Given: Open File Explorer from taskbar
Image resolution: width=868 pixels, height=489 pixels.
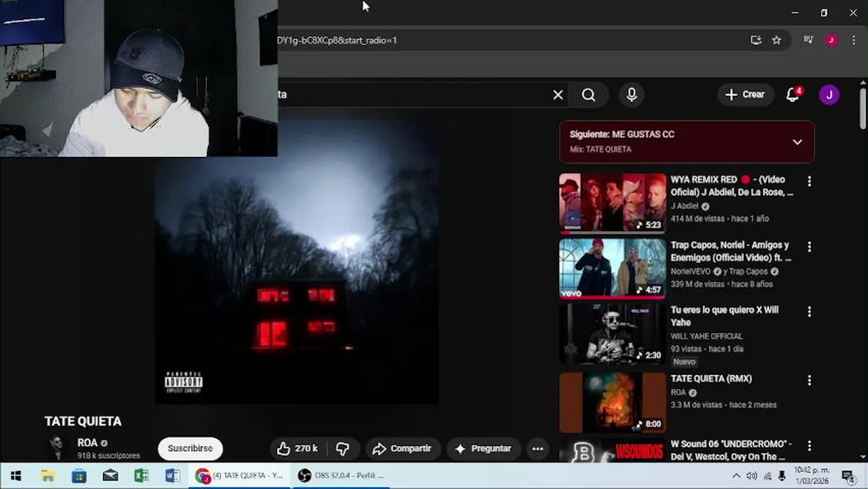Looking at the screenshot, I should (48, 475).
